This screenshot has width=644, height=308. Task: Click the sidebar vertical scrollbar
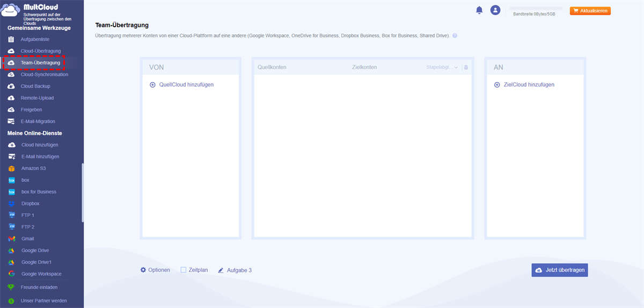point(82,192)
